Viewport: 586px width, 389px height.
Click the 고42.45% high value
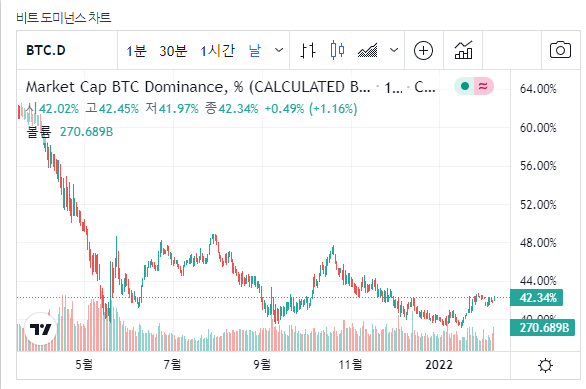(x=112, y=109)
